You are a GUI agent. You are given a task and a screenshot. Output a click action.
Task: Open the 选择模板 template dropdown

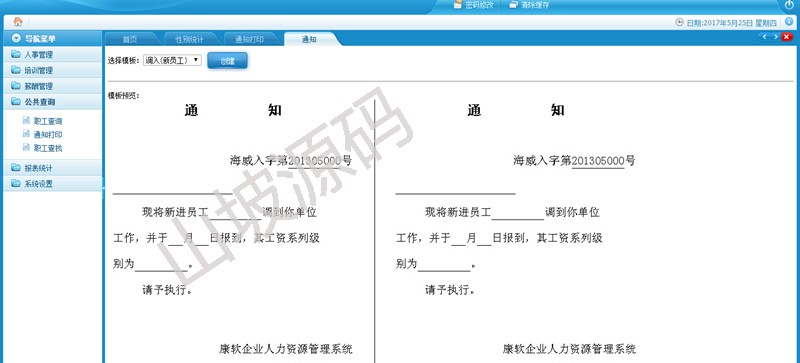[172, 60]
